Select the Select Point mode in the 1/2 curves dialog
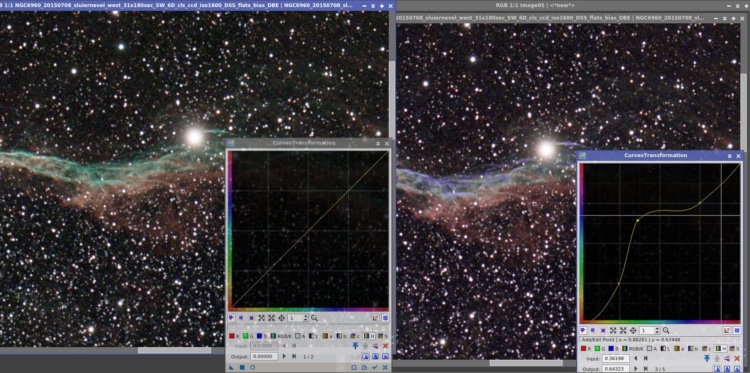This screenshot has height=373, width=750. point(241,318)
